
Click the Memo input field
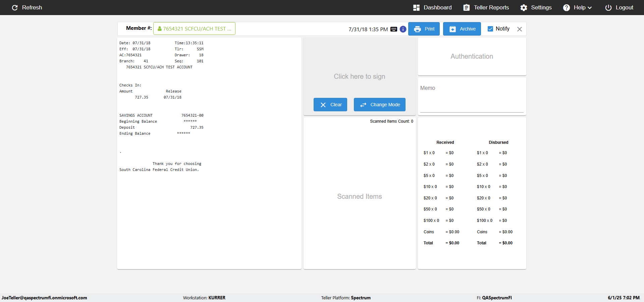tap(472, 99)
